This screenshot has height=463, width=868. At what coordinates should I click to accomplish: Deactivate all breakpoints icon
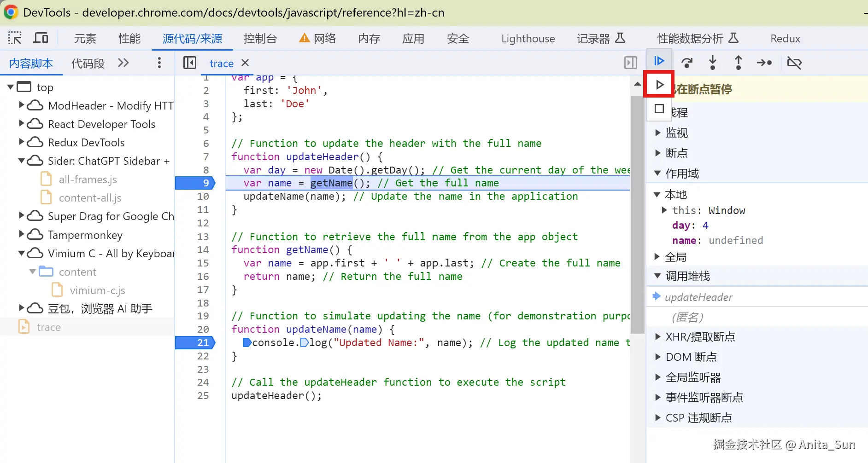[x=795, y=63]
